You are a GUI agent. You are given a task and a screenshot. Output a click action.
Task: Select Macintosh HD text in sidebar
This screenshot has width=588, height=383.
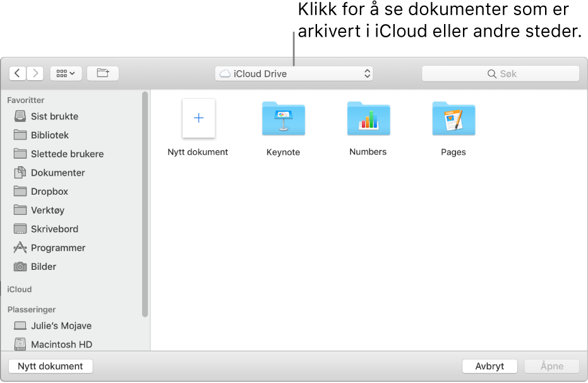click(x=61, y=344)
